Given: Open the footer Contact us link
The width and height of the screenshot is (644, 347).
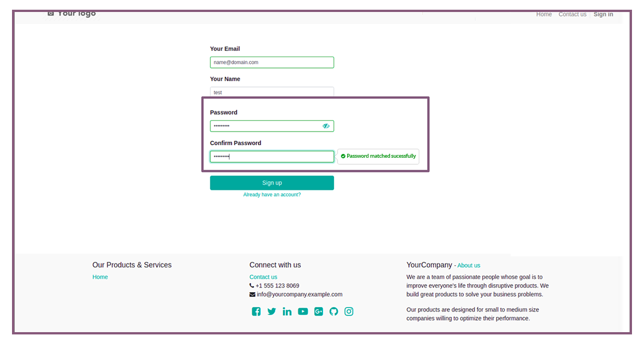Looking at the screenshot, I should 263,277.
